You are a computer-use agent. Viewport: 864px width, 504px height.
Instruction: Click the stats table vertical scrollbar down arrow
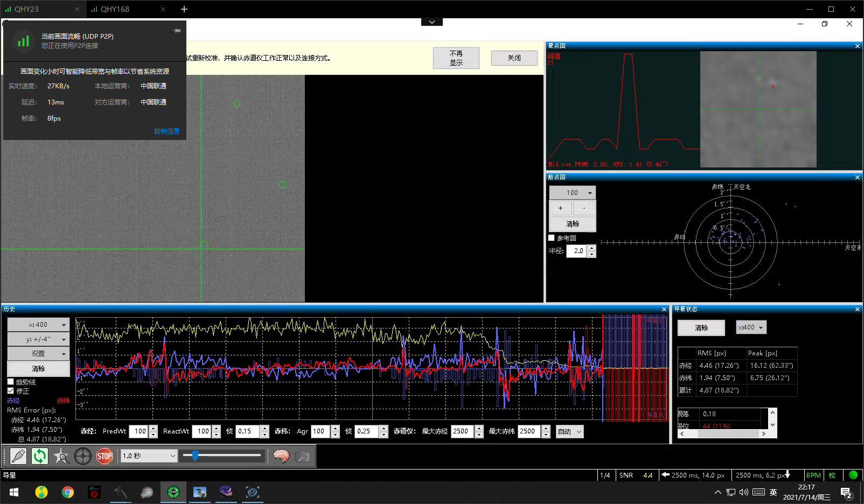coord(772,425)
